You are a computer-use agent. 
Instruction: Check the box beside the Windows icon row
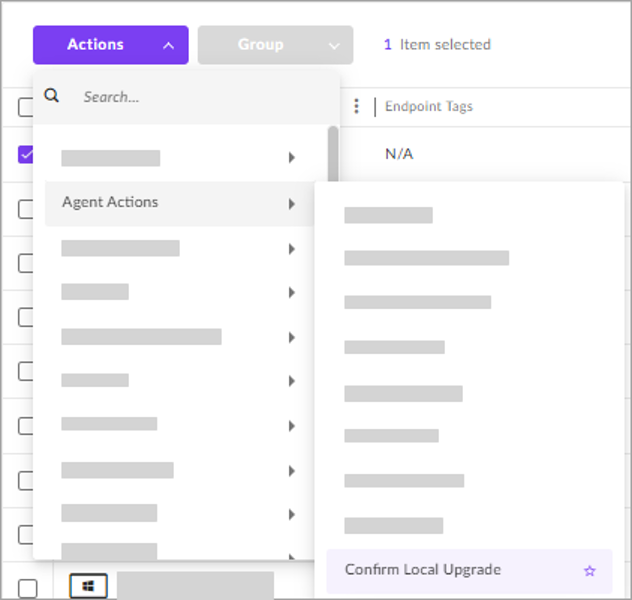coord(27,587)
